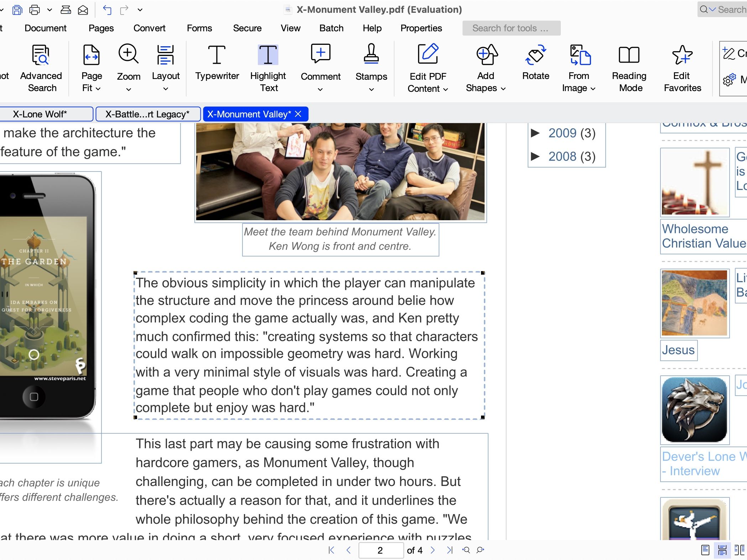Viewport: 747px width, 560px height.
Task: Click the pencil create icon at ribbon edge
Action: (x=729, y=53)
